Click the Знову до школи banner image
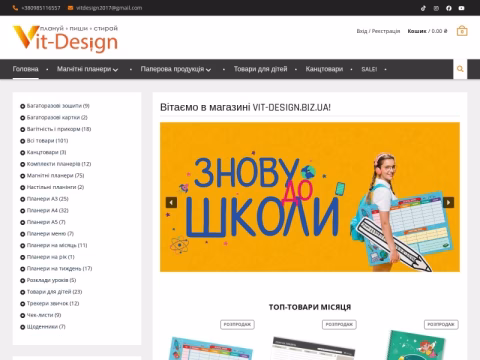Screen dimensions: 480x360 point(310,197)
